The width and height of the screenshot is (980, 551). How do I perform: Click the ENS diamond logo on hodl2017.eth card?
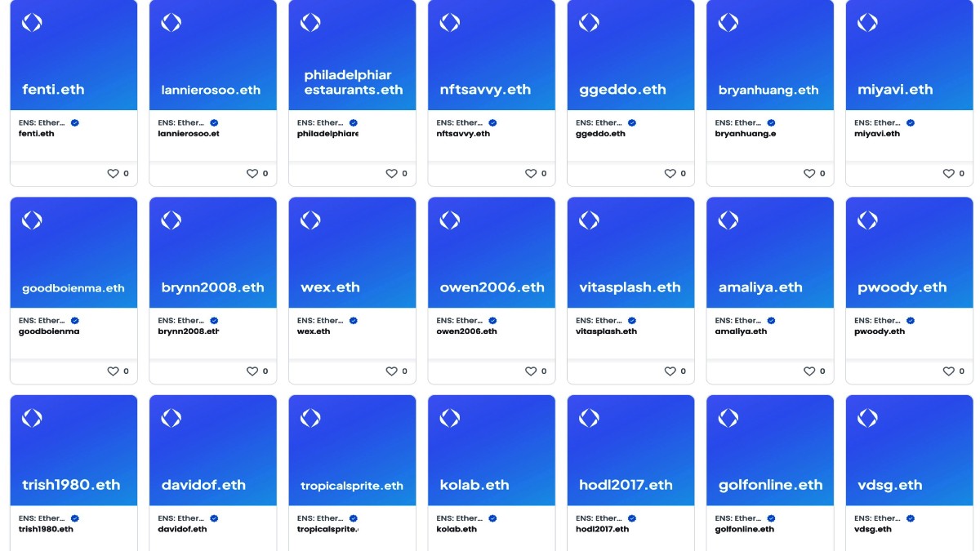pyautogui.click(x=589, y=417)
